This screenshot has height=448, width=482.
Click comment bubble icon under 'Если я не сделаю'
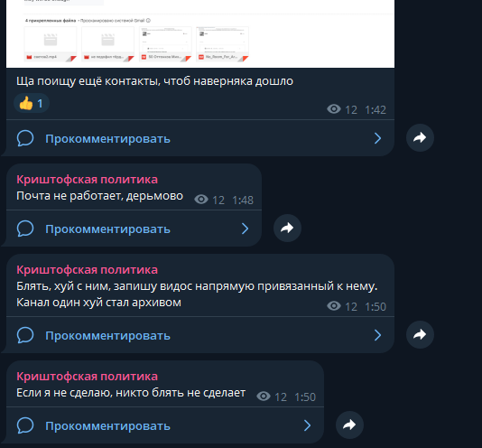point(25,425)
